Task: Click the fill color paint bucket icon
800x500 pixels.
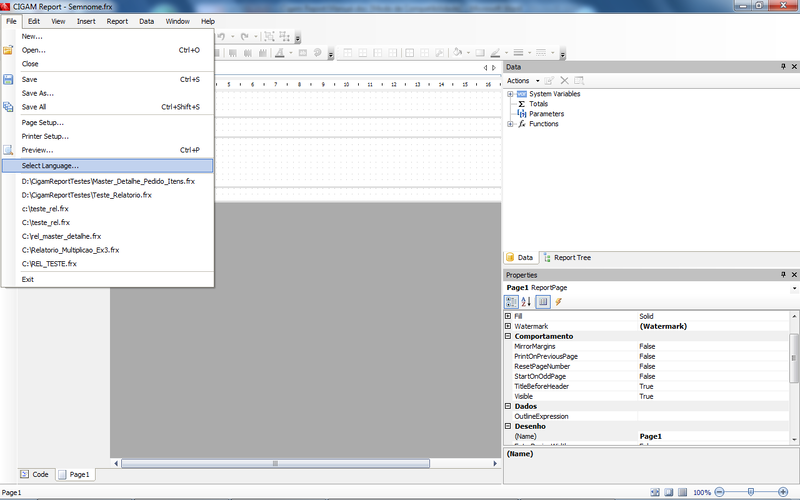Action: point(458,53)
